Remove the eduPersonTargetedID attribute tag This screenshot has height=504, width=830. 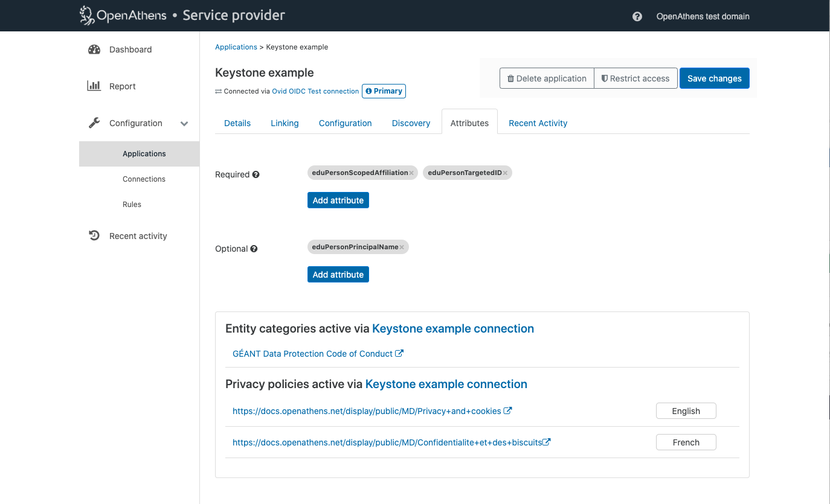point(505,173)
